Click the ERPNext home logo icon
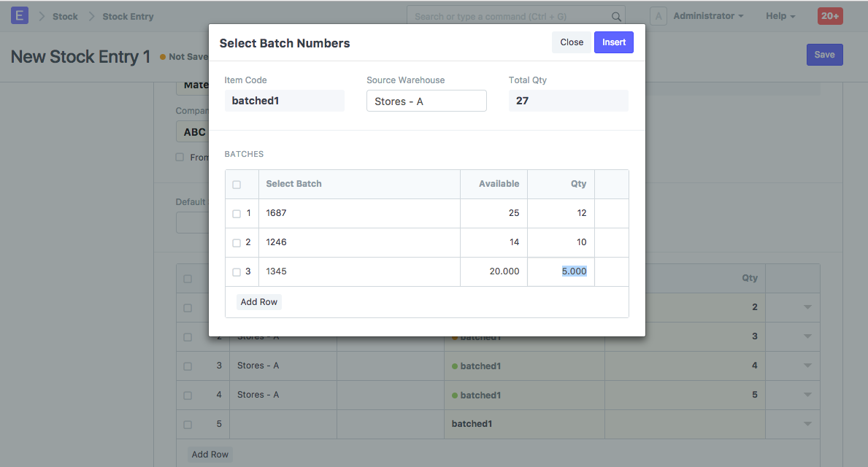Screen dimensions: 868x467 point(20,15)
